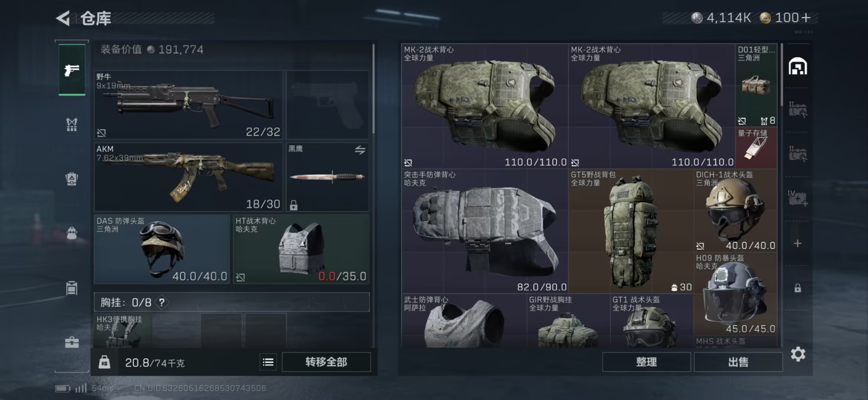This screenshot has width=868, height=400.
Task: Open the briefcase category at sidebar bottom
Action: [72, 342]
